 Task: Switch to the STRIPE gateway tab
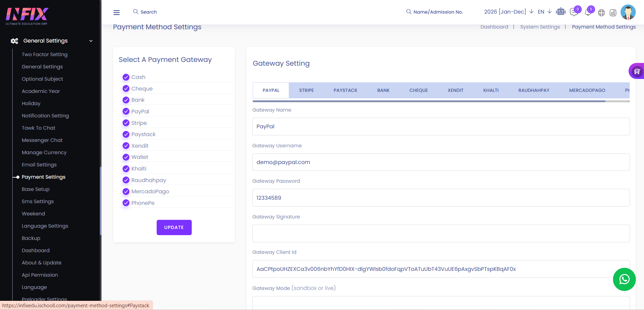pos(307,90)
